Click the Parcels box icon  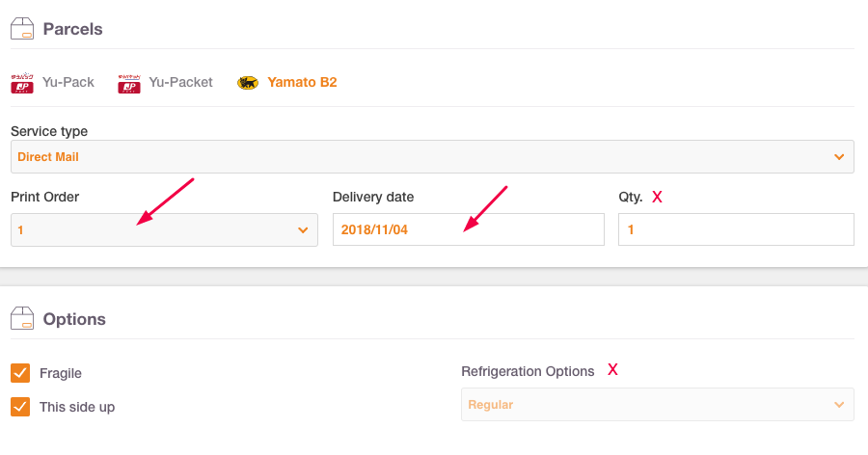tap(22, 29)
